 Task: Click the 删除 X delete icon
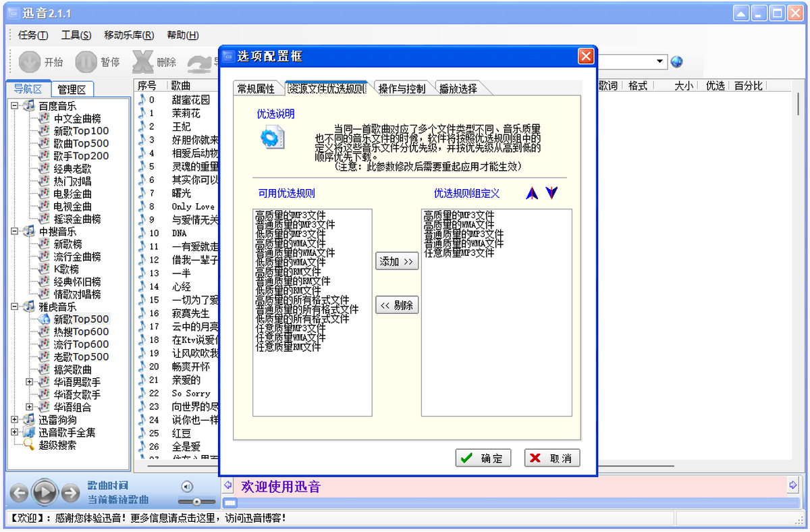[142, 62]
